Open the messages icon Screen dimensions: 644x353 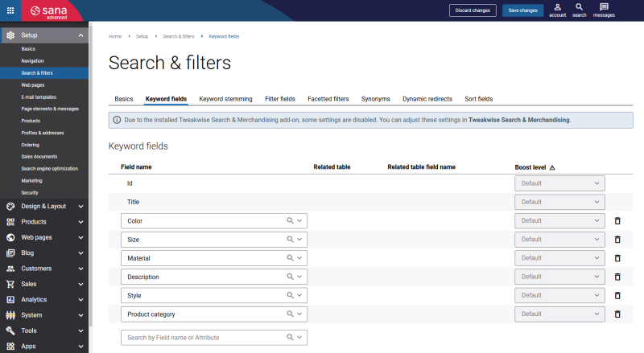pos(604,8)
